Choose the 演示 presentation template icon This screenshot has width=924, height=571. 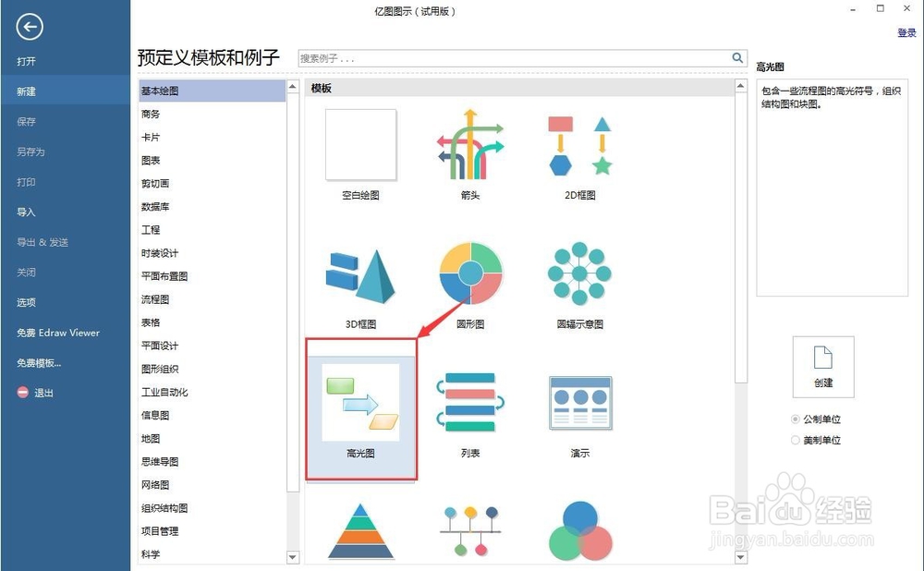click(580, 403)
